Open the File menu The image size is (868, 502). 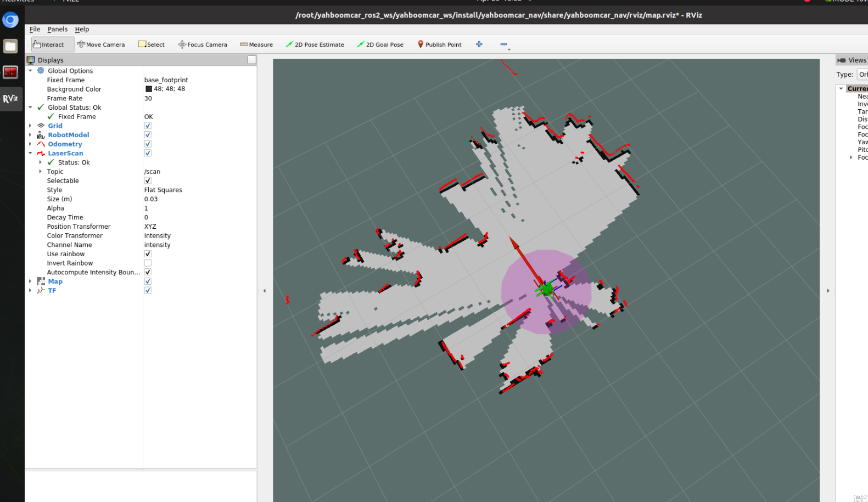coord(35,29)
